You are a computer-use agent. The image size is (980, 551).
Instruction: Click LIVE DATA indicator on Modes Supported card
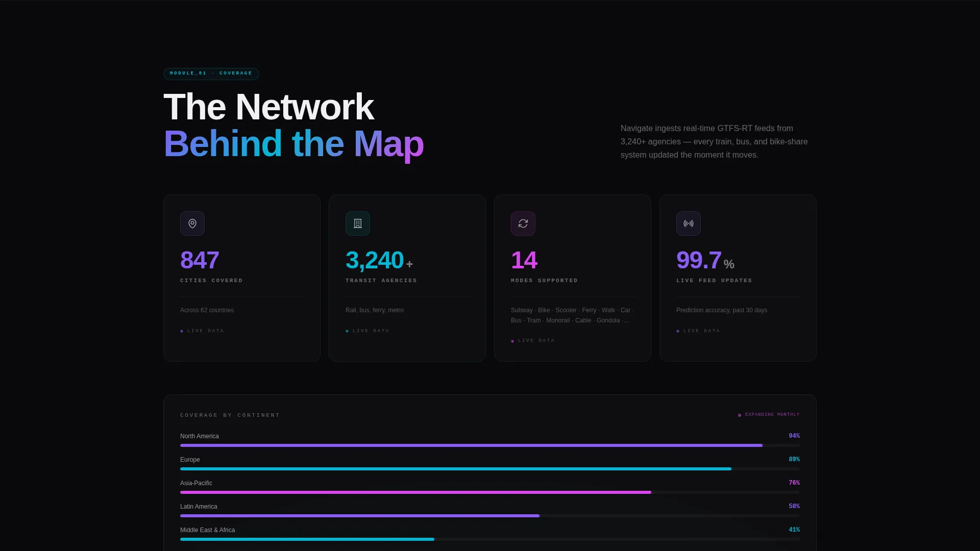(533, 341)
